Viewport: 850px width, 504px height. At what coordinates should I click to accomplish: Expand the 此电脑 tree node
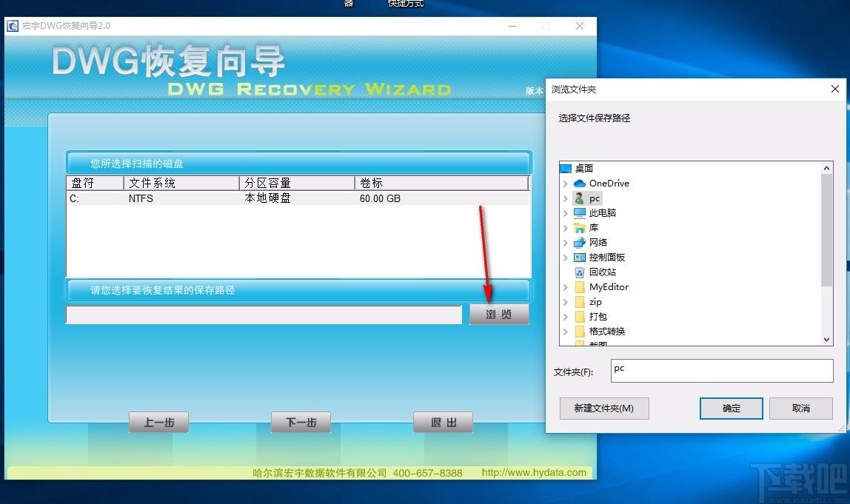coord(566,213)
